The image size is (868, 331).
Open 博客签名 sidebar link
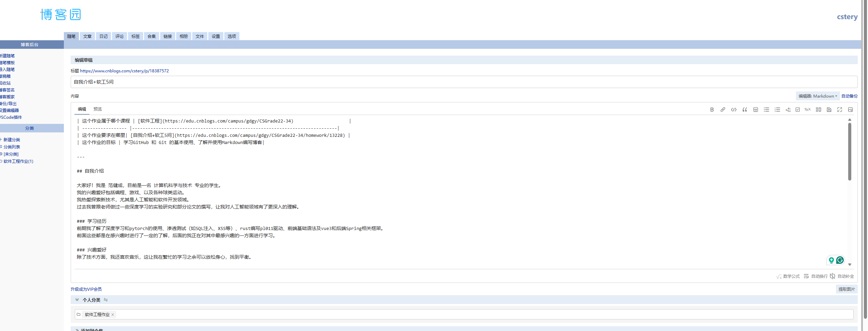pyautogui.click(x=7, y=90)
